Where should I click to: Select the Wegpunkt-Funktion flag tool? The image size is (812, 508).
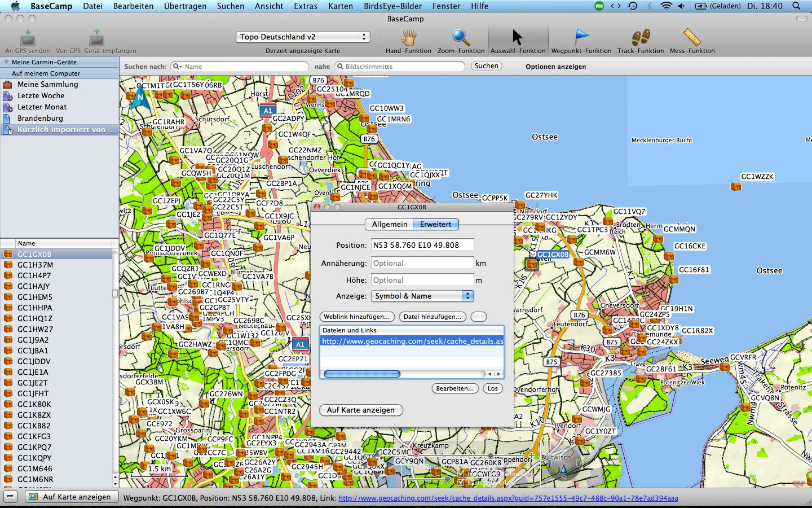581,37
